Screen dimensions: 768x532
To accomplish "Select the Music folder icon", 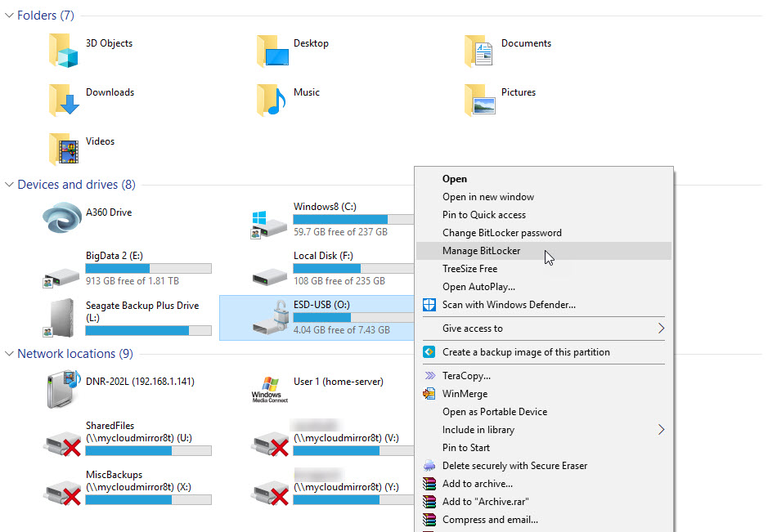I will [x=272, y=100].
